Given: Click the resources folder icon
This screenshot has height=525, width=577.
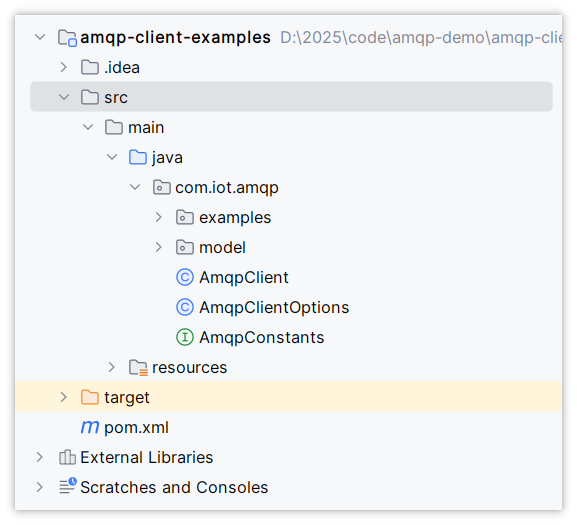Looking at the screenshot, I should [138, 368].
